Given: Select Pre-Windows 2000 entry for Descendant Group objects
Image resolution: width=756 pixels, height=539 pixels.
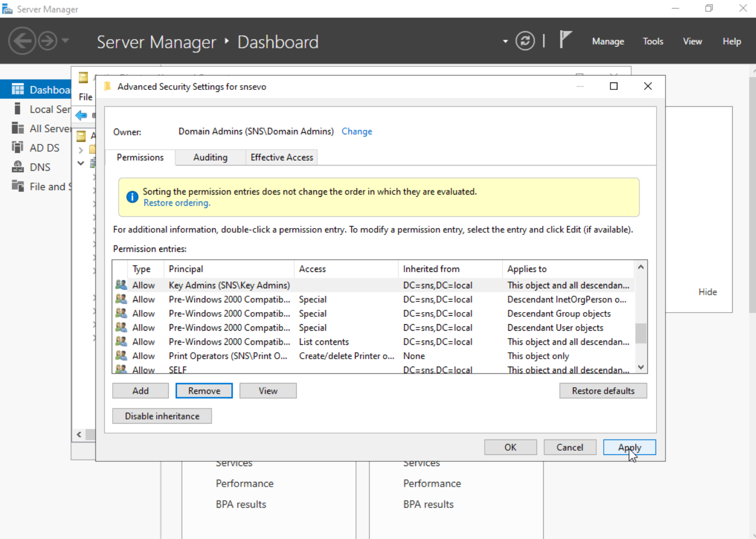Looking at the screenshot, I should [x=373, y=314].
